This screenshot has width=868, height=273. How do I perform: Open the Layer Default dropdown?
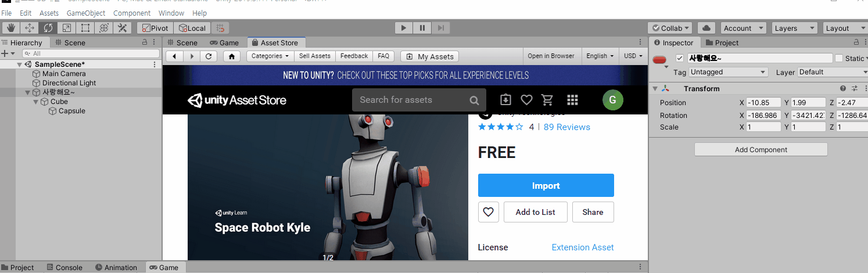833,72
